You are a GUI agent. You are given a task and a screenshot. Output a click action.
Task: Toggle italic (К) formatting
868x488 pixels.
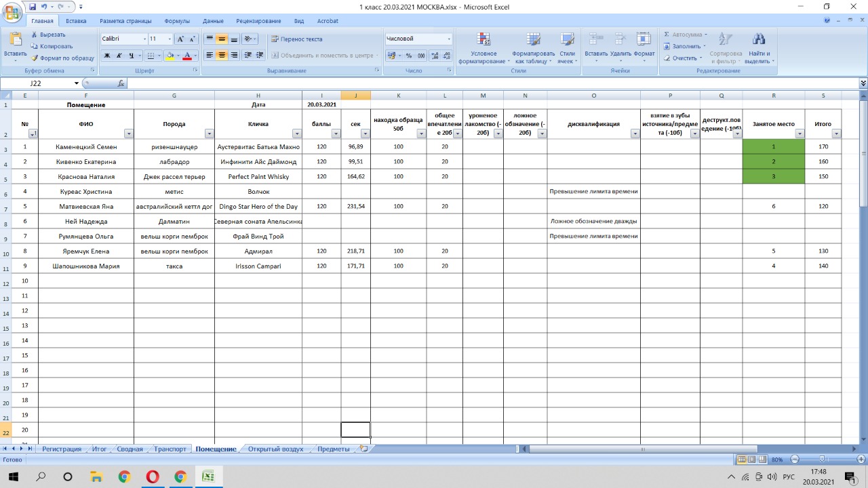pyautogui.click(x=119, y=56)
